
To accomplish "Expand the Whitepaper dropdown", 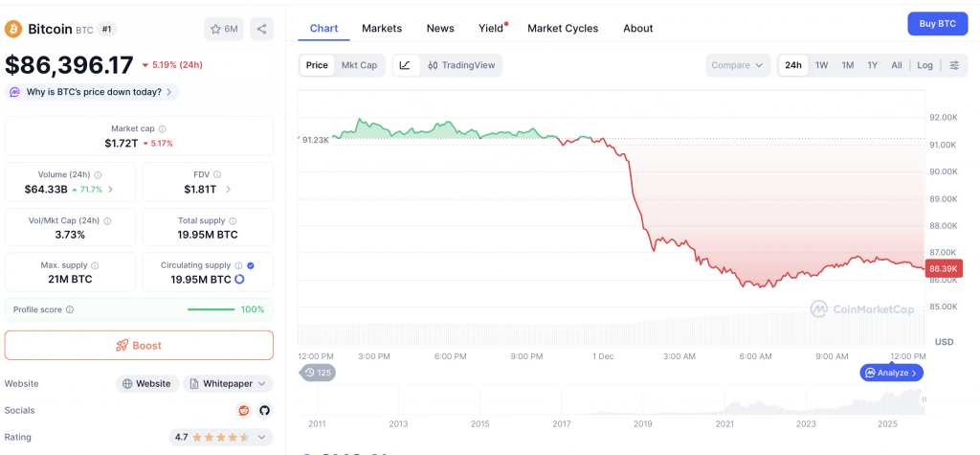I will coord(228,383).
